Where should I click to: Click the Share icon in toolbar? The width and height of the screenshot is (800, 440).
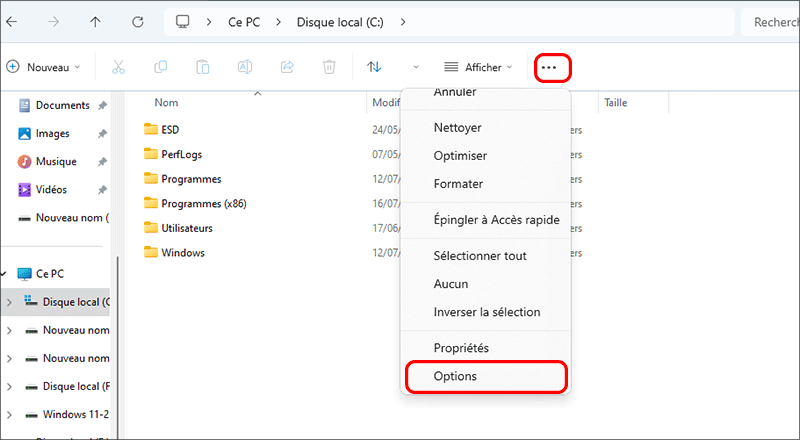pyautogui.click(x=287, y=67)
